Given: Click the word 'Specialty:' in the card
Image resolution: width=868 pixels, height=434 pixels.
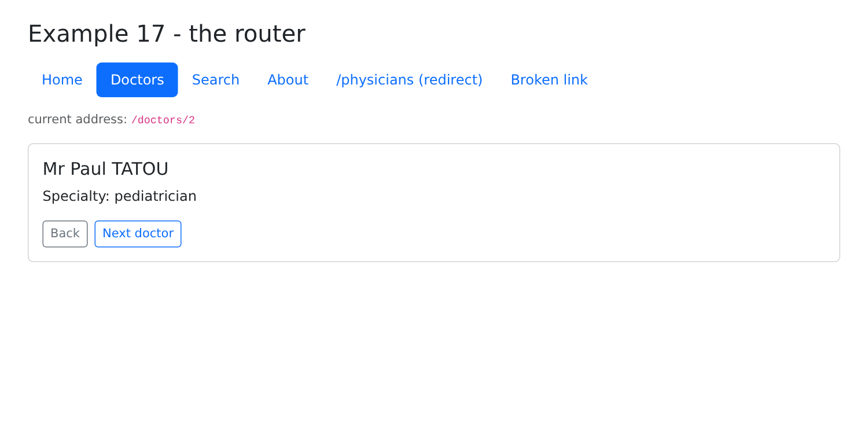Looking at the screenshot, I should click(76, 196).
